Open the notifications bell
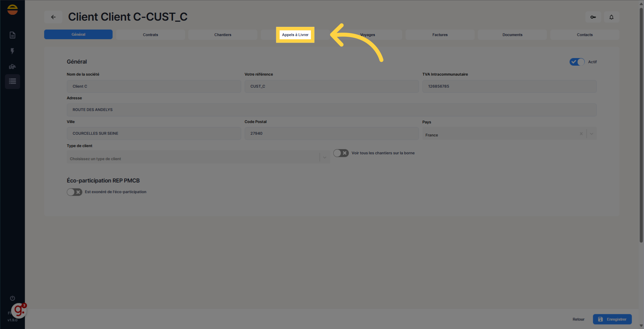 [x=611, y=17]
